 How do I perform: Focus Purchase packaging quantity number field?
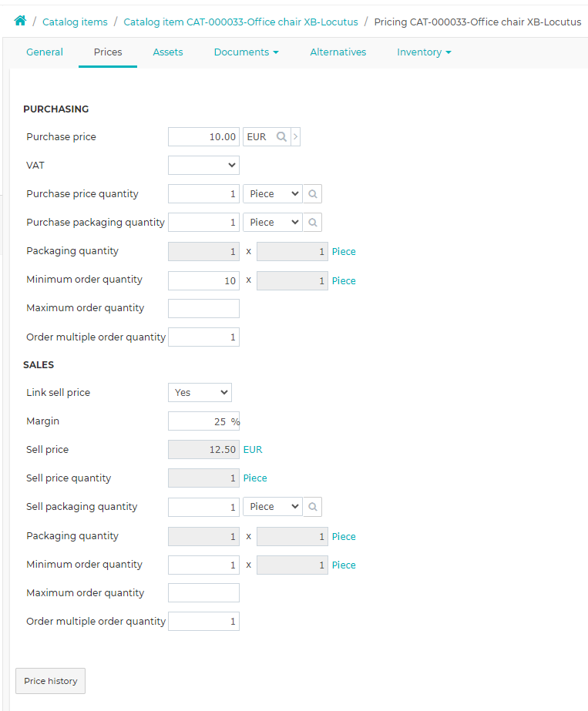coord(203,223)
